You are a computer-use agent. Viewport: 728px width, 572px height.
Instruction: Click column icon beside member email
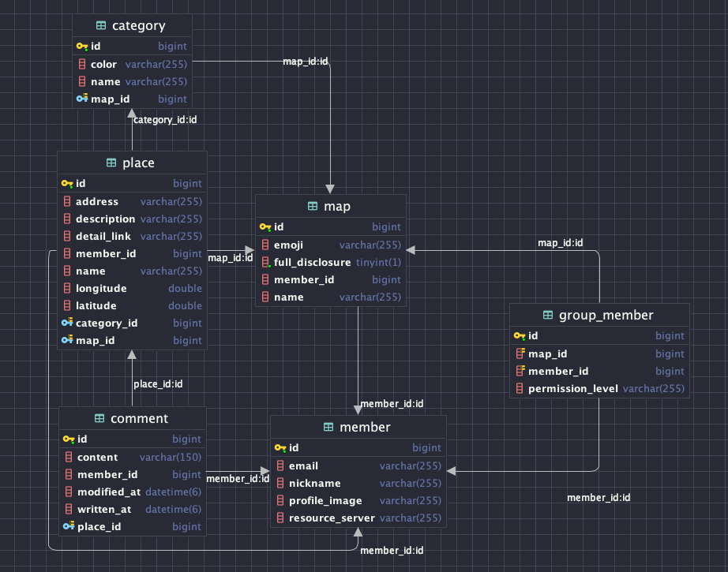coord(280,465)
